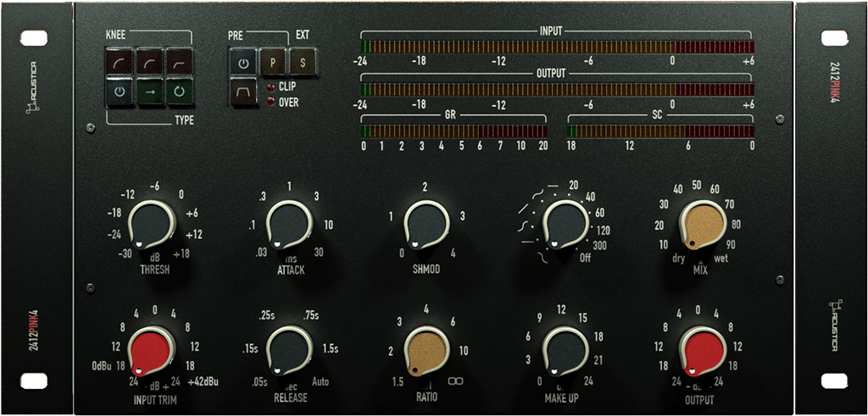Image resolution: width=868 pixels, height=416 pixels.
Task: Enable the S external sidechain button
Action: pos(303,63)
